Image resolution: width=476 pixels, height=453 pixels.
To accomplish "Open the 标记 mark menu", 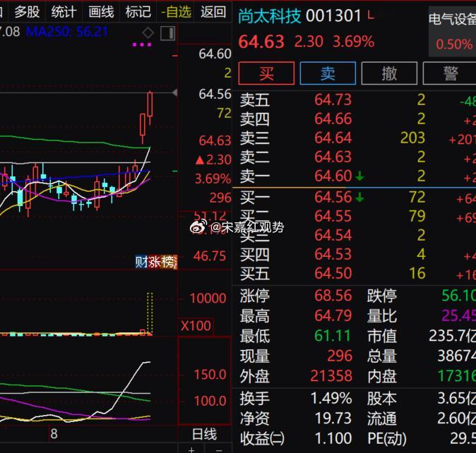I will 138,12.
